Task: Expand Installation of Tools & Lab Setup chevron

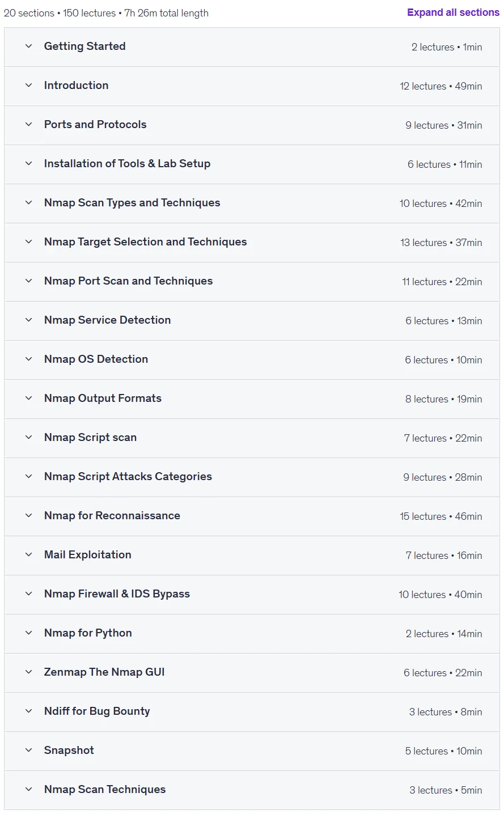Action: coord(29,164)
